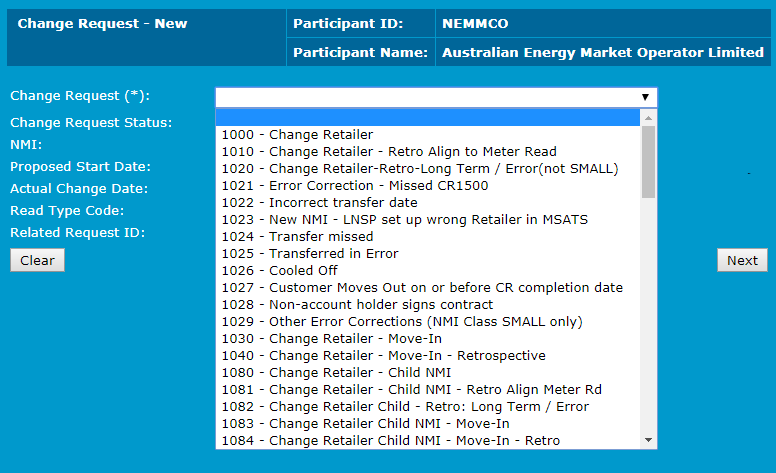The width and height of the screenshot is (776, 473).
Task: Pick '1029 - Other Error Corrections' option
Action: point(401,321)
